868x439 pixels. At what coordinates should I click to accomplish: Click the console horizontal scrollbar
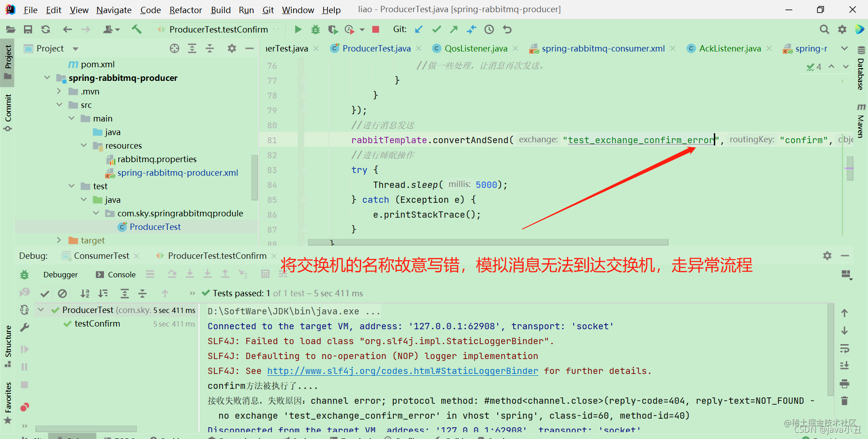click(86, 428)
